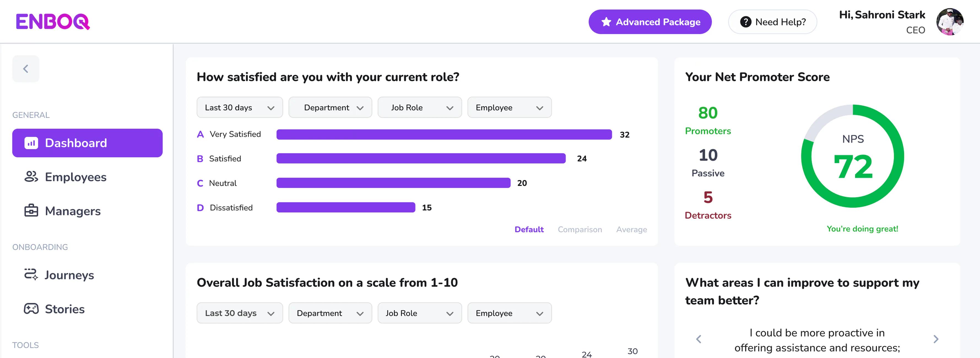
Task: Switch to the Comparison view tab
Action: click(580, 229)
